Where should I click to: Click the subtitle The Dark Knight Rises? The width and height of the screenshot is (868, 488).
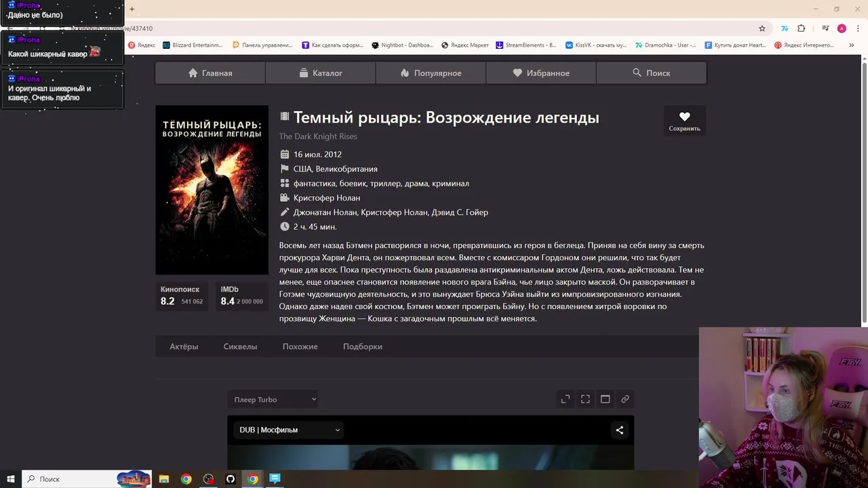point(318,136)
